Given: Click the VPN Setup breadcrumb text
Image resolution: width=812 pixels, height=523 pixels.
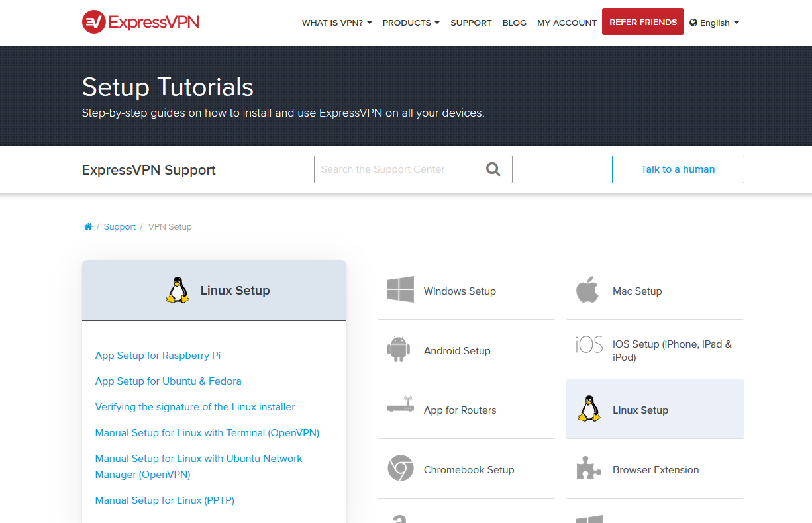Looking at the screenshot, I should pyautogui.click(x=170, y=226).
